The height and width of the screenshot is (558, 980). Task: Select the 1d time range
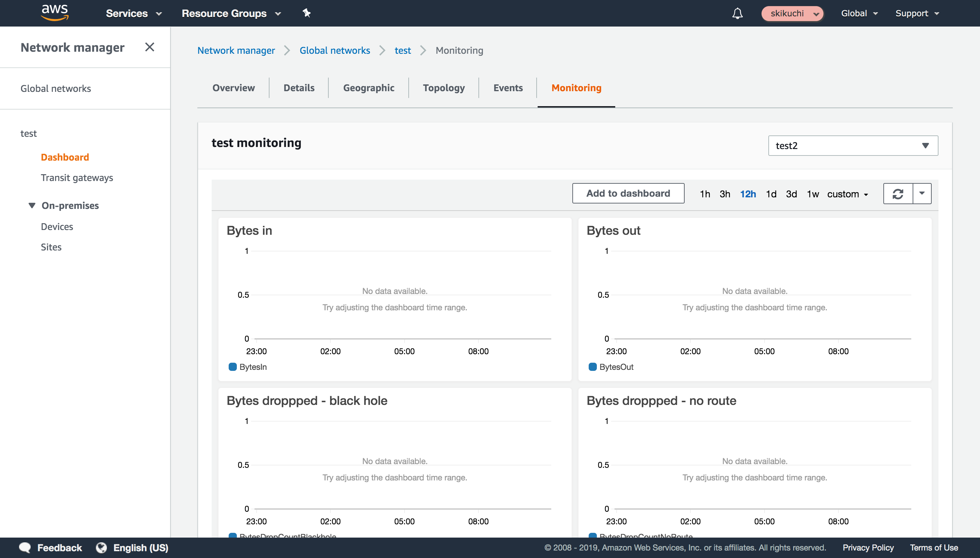point(771,194)
